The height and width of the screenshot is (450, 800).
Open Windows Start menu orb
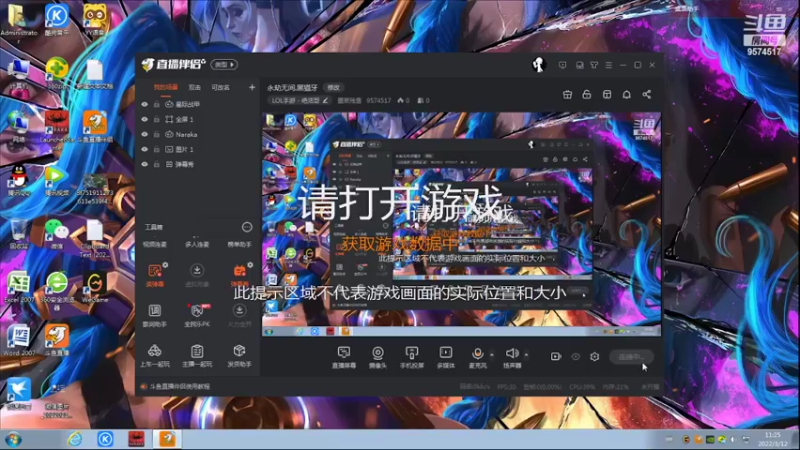[13, 439]
